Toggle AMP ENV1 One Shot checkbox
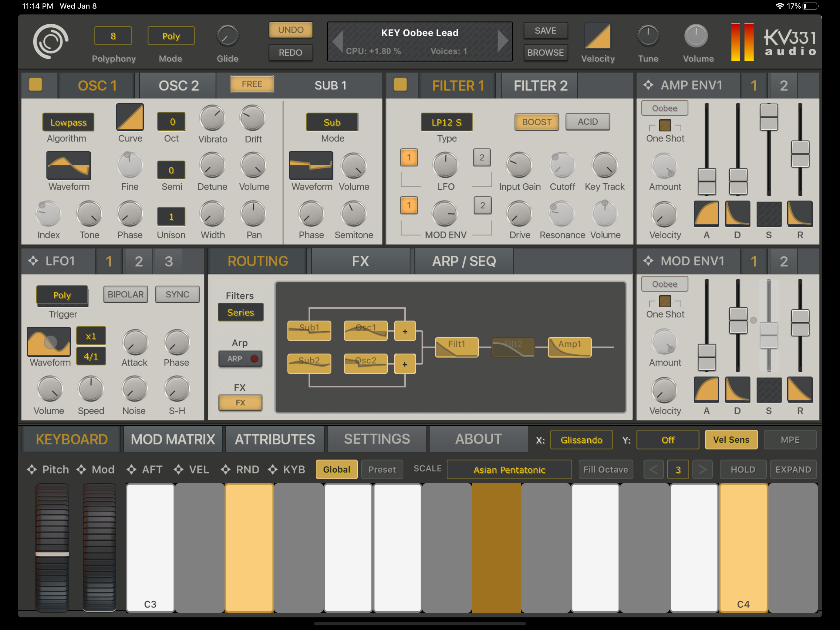840x630 pixels. (x=665, y=126)
